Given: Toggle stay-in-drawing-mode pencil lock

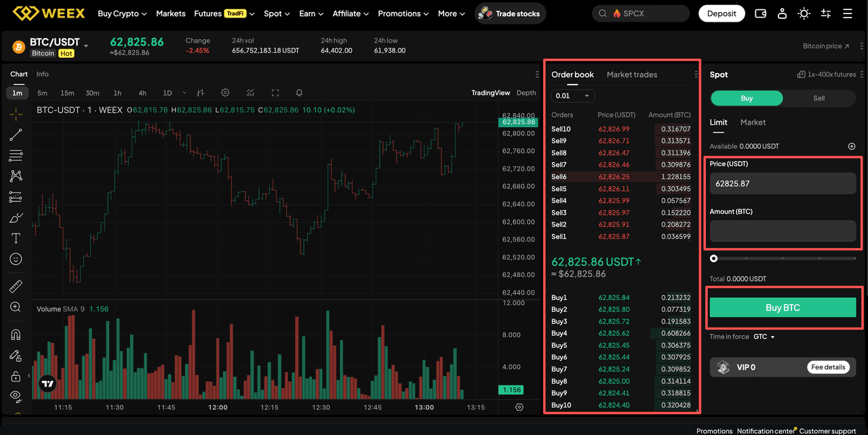Looking at the screenshot, I should 16,355.
